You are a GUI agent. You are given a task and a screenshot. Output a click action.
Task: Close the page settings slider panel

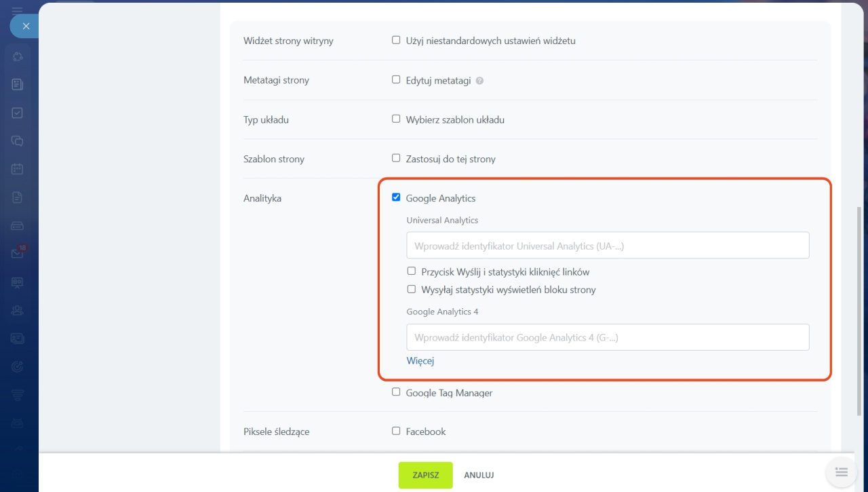25,26
